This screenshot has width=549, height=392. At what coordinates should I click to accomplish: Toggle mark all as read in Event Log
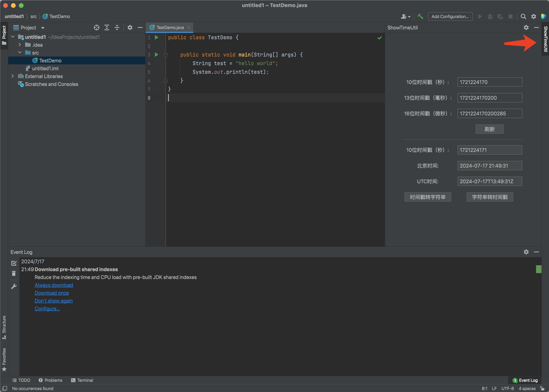14,263
